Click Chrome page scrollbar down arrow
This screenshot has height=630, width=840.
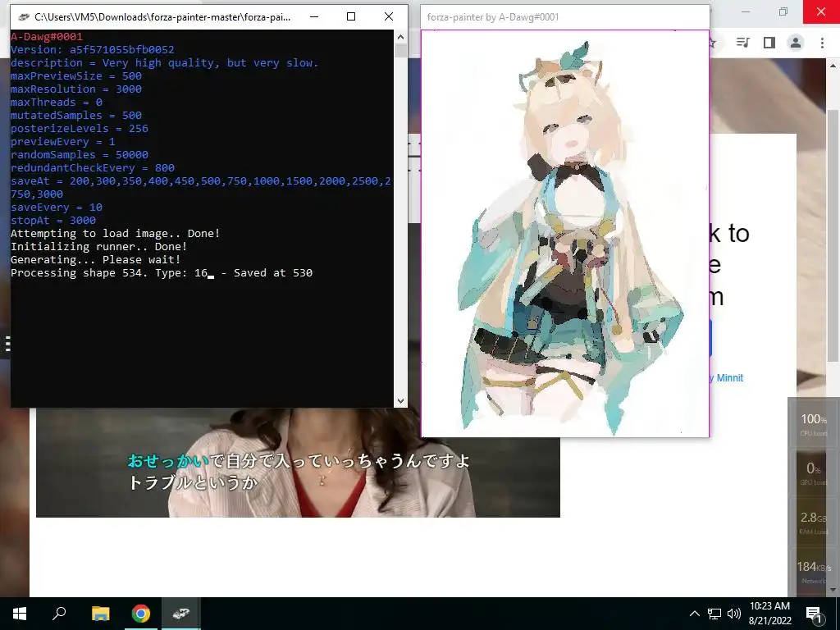point(833,590)
